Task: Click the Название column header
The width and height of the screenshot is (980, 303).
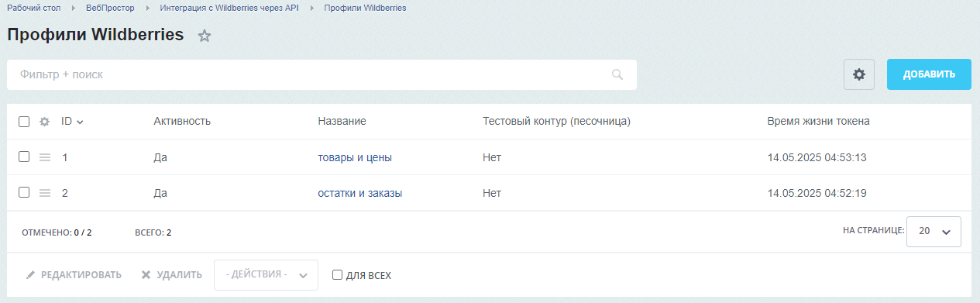Action: [x=342, y=121]
